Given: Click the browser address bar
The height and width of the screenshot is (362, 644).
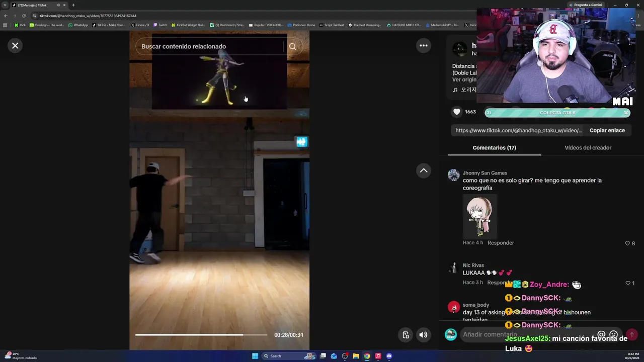Looking at the screenshot, I should tap(252, 16).
